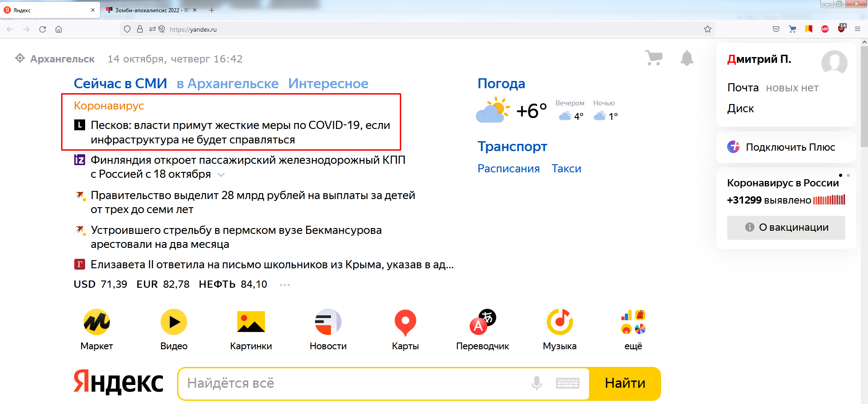Open the USD 71,39 exchange rate
The height and width of the screenshot is (404, 868).
coord(101,285)
